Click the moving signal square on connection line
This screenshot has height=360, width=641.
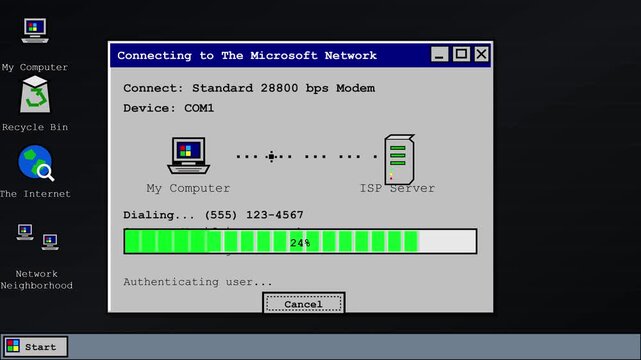pyautogui.click(x=271, y=156)
